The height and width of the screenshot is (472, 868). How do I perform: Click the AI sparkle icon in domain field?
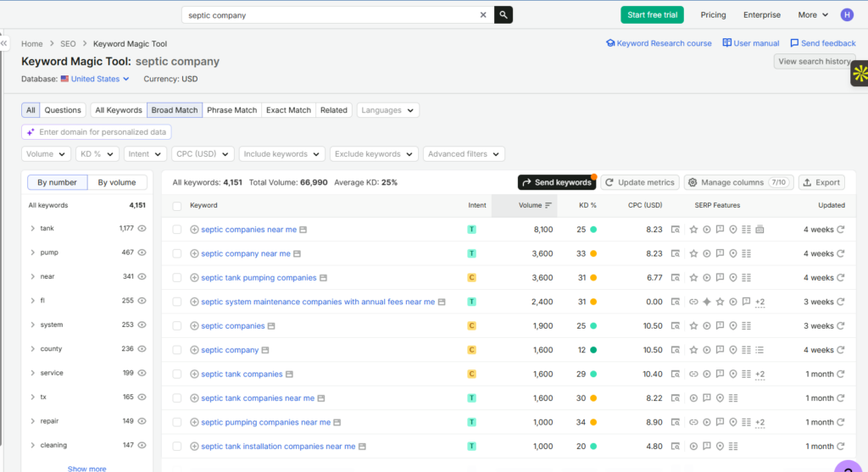[x=31, y=132]
